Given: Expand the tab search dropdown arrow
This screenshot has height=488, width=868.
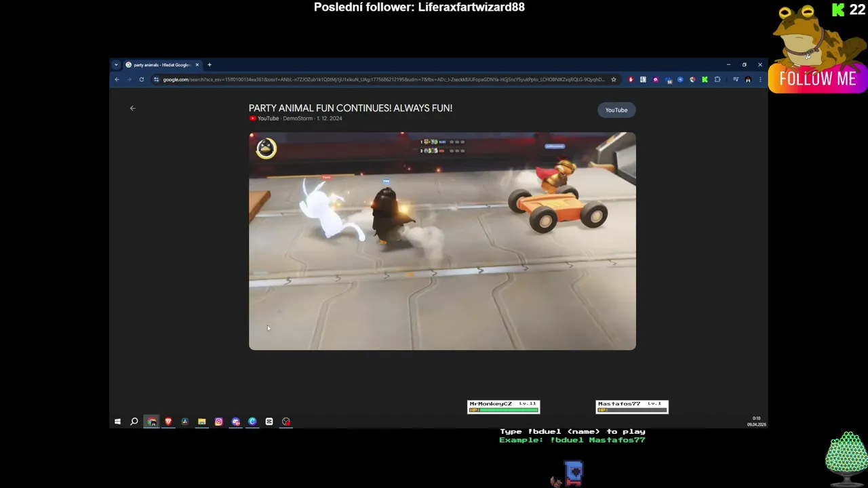Looking at the screenshot, I should pos(116,65).
